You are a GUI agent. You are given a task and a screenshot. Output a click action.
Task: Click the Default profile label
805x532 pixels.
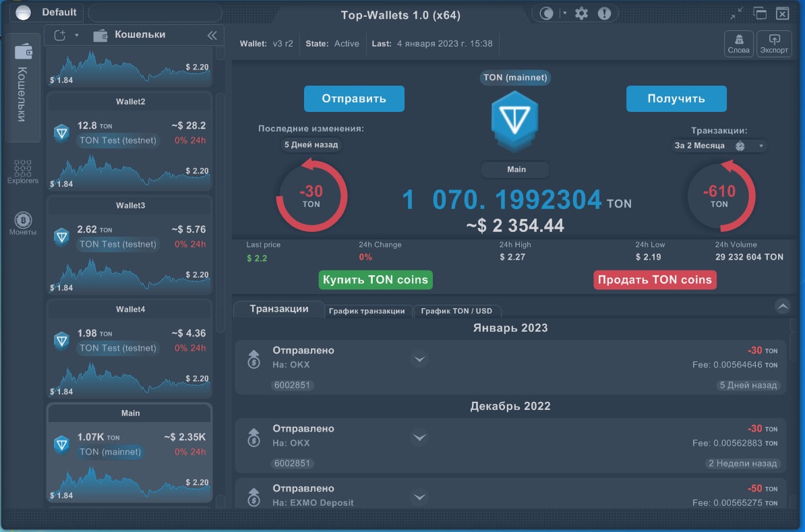[59, 12]
